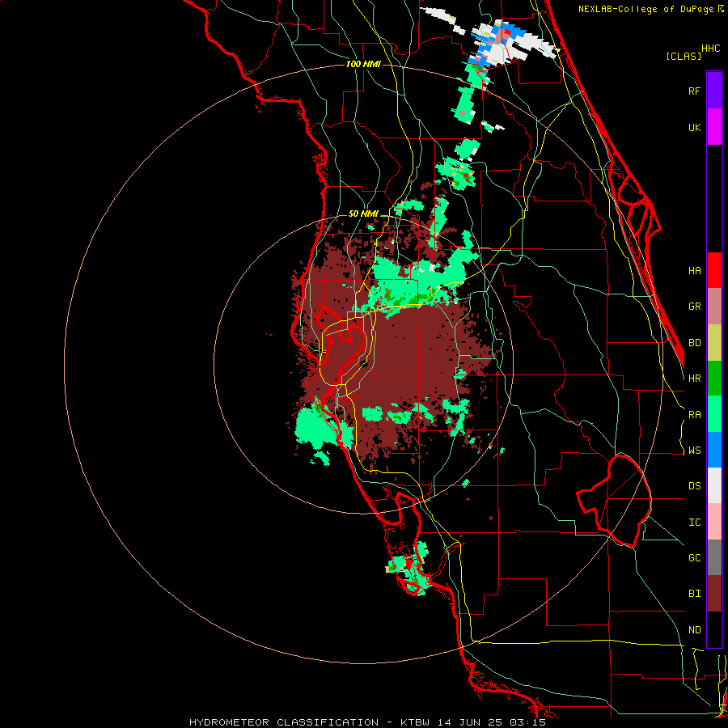Click the HA red legend swatch

[714, 270]
